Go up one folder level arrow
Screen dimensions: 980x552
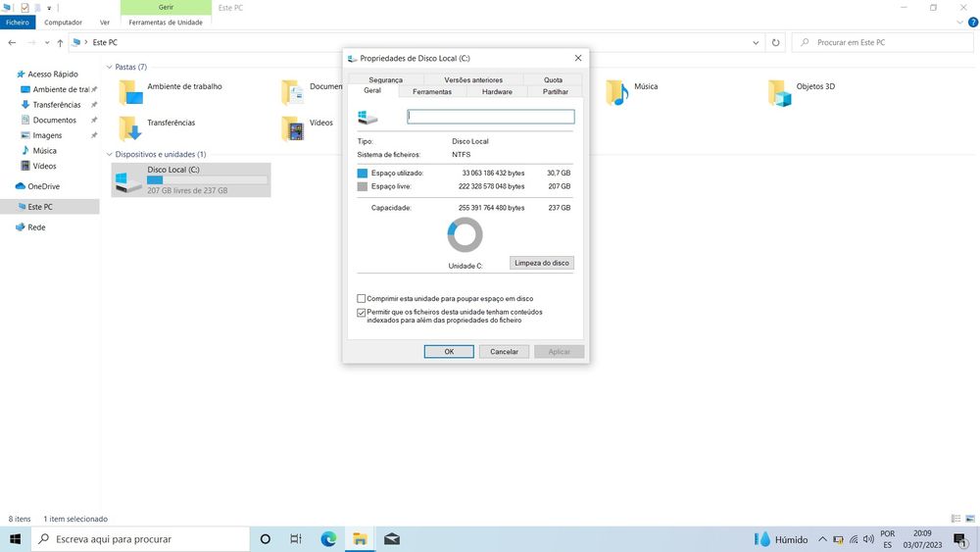coord(60,42)
